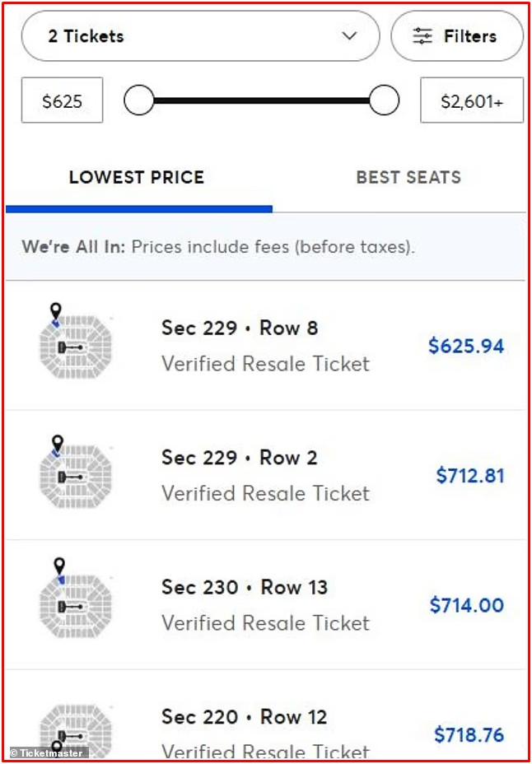Select the Sec 229 Row 8 listing
This screenshot has width=532, height=764.
[x=266, y=346]
